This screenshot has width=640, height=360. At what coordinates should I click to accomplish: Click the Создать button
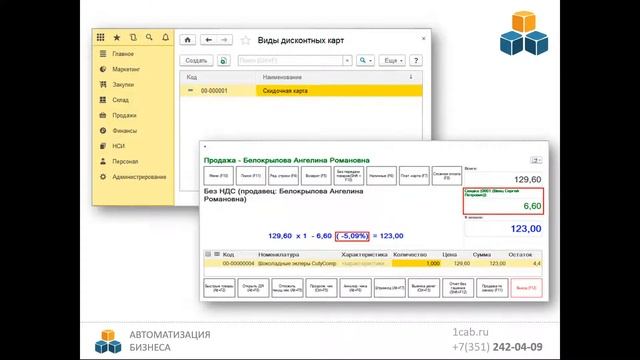(196, 60)
